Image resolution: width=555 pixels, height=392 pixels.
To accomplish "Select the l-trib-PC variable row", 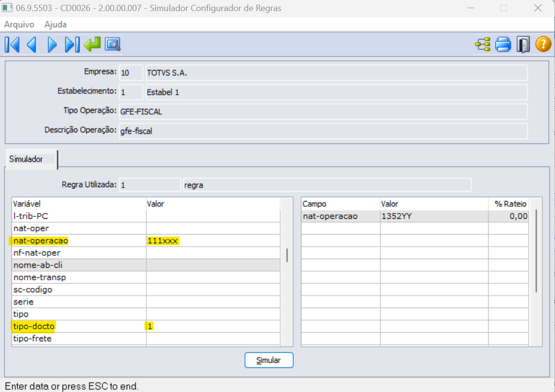I will coord(146,216).
